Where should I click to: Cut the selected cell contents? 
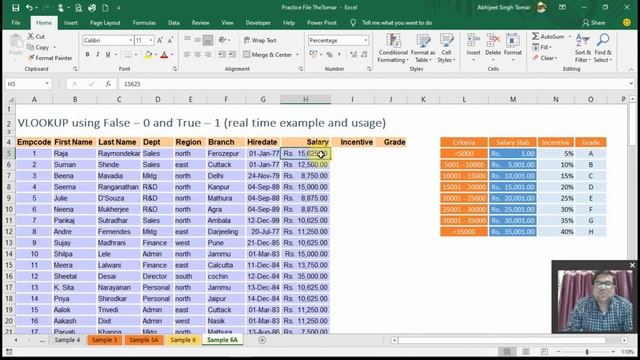tap(36, 36)
